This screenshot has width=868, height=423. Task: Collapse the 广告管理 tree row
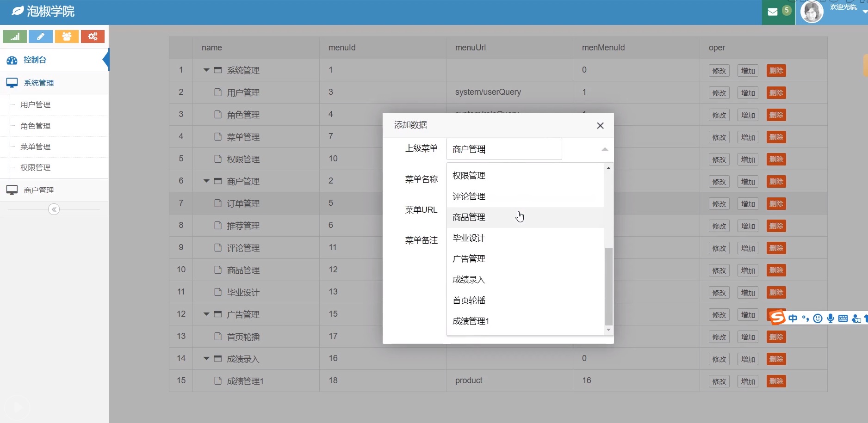point(206,314)
